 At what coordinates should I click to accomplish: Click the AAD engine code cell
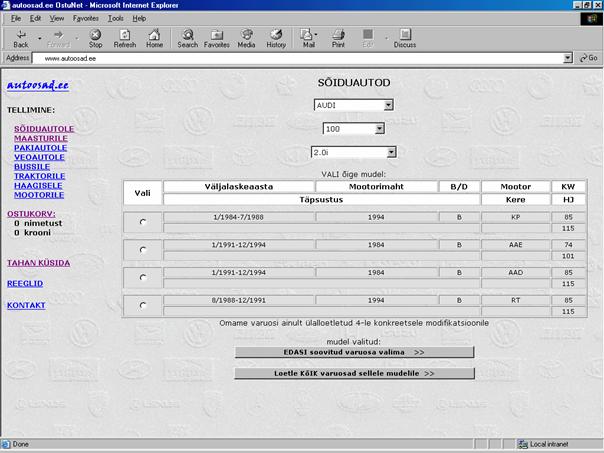click(515, 273)
